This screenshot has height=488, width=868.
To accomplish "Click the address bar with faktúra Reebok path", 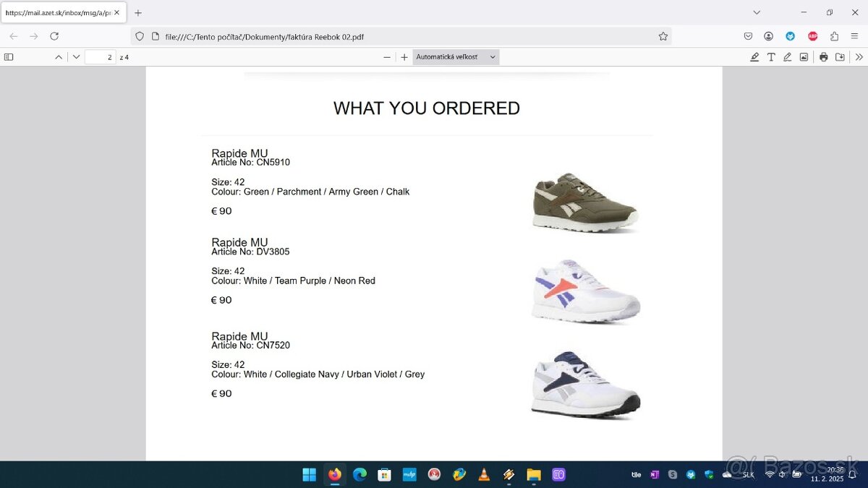I will [401, 36].
